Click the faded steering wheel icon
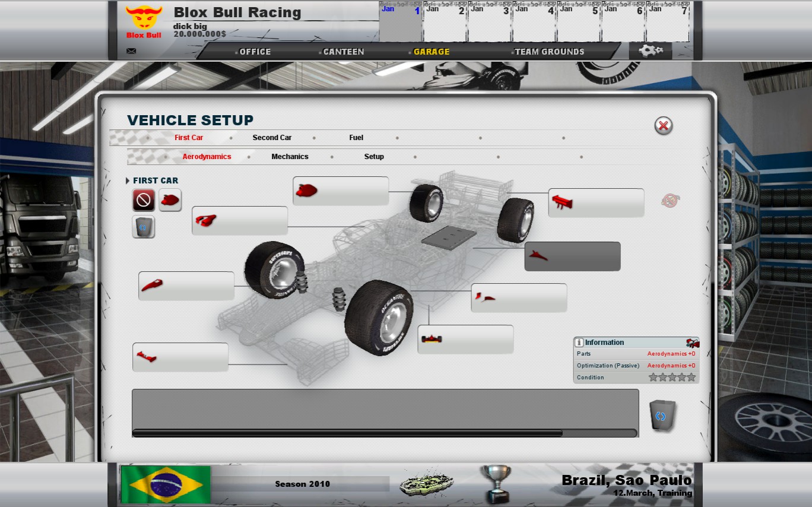812x507 pixels. pyautogui.click(x=671, y=201)
